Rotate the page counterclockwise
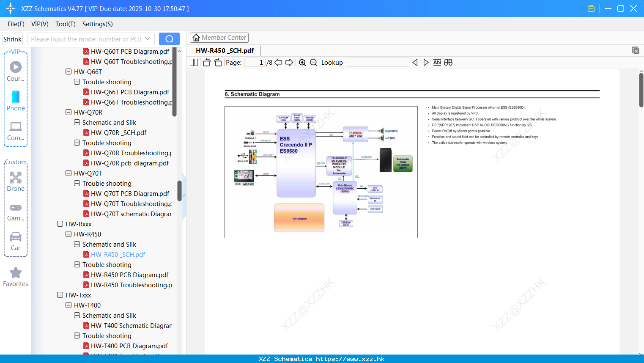 [x=207, y=63]
